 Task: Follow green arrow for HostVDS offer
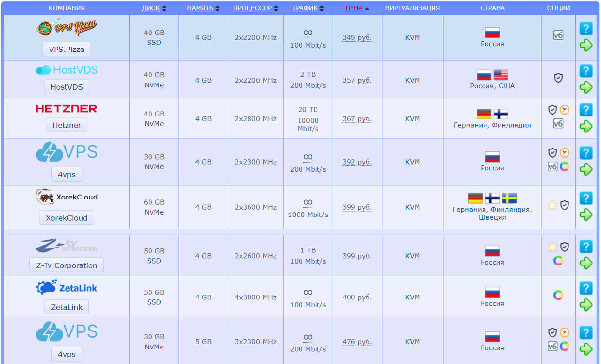(x=586, y=87)
